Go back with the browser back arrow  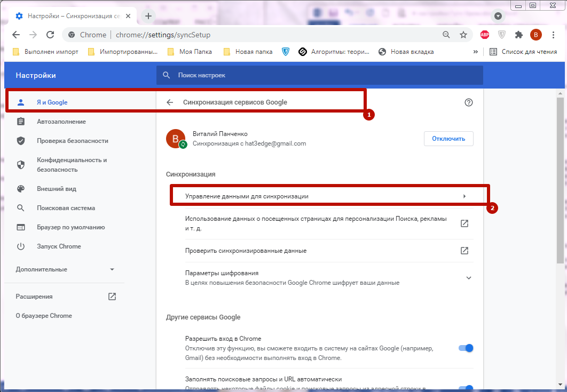point(16,35)
